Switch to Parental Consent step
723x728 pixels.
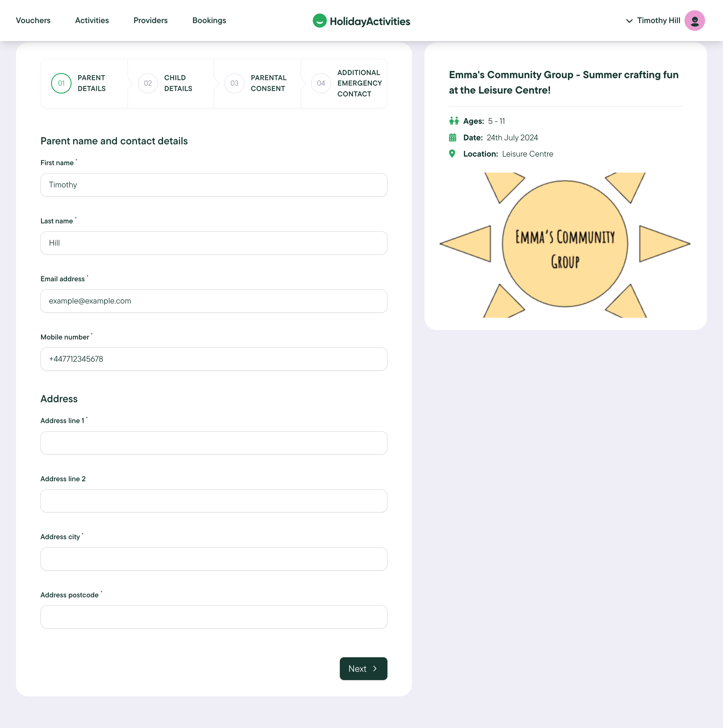coord(268,83)
